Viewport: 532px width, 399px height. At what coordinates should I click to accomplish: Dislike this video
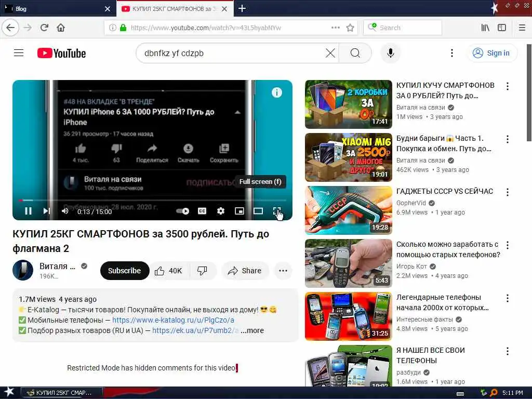(202, 270)
